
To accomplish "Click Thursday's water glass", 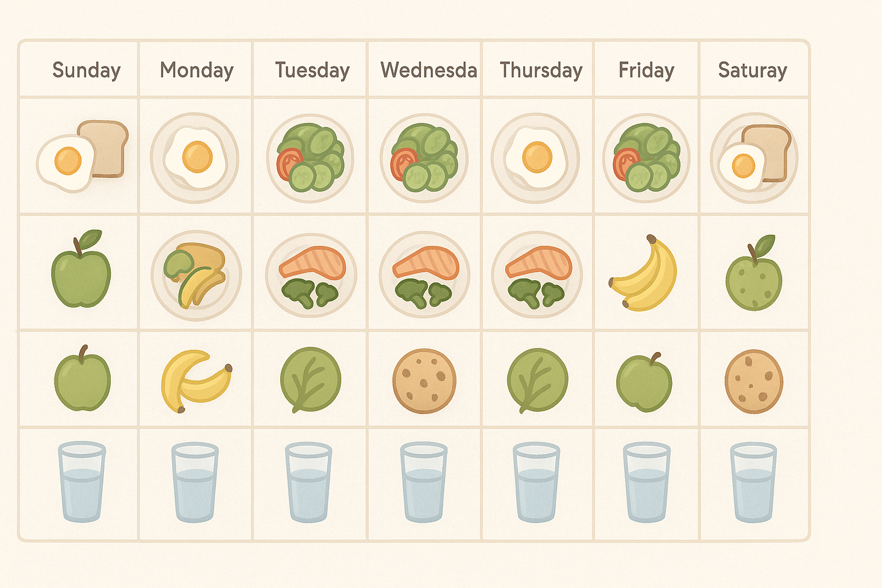I will click(536, 481).
